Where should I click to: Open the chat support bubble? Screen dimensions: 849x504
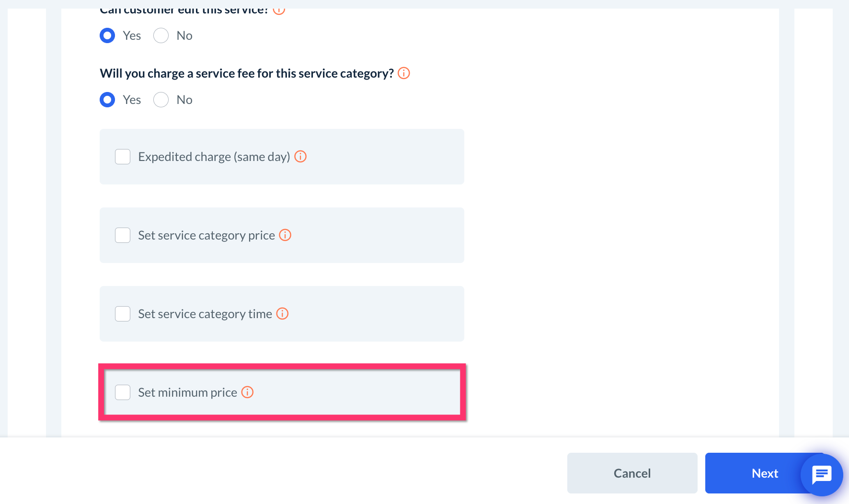pos(821,475)
